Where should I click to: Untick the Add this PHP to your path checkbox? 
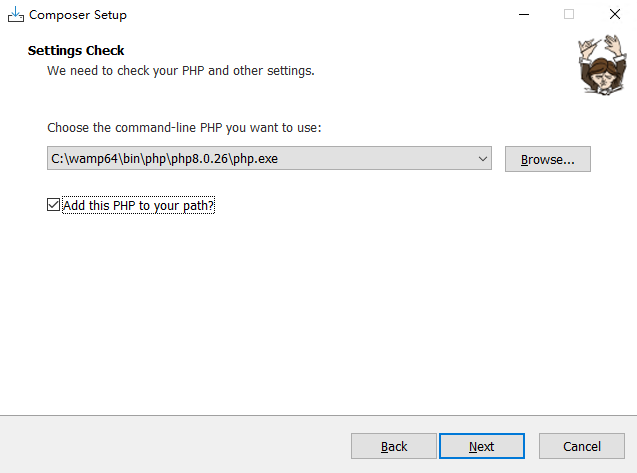pyautogui.click(x=54, y=205)
